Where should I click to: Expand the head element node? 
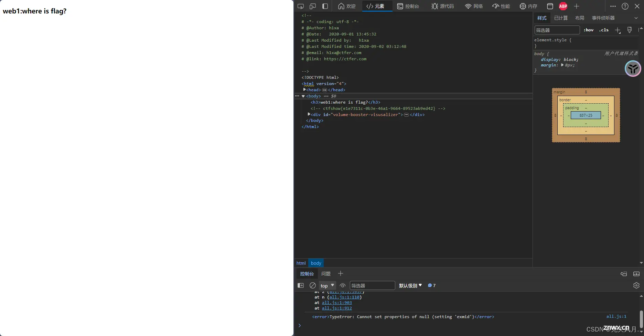(x=304, y=90)
